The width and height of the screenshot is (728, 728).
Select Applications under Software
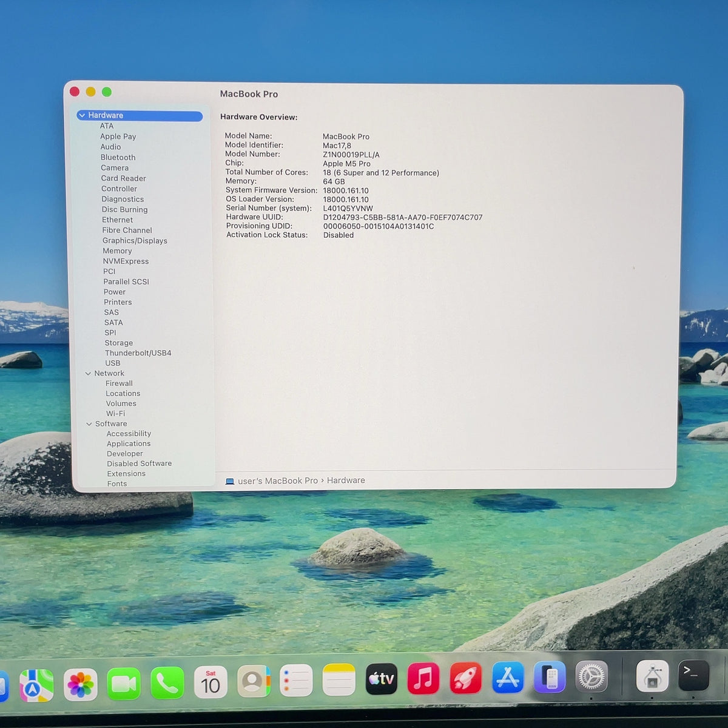(x=129, y=444)
